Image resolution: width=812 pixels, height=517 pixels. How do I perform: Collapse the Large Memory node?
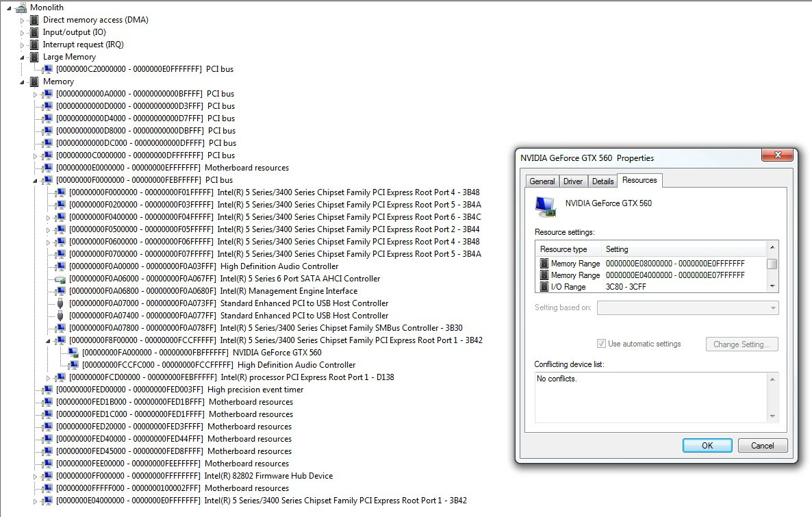coord(23,58)
